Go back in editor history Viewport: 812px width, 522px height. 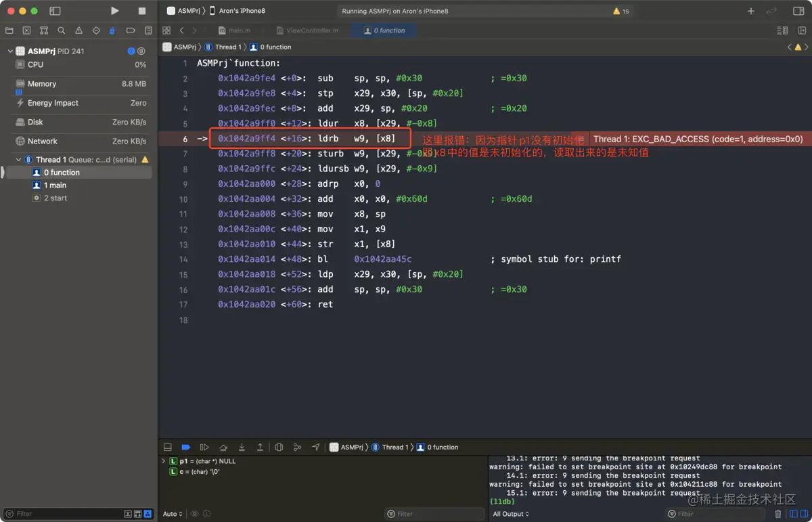click(182, 30)
